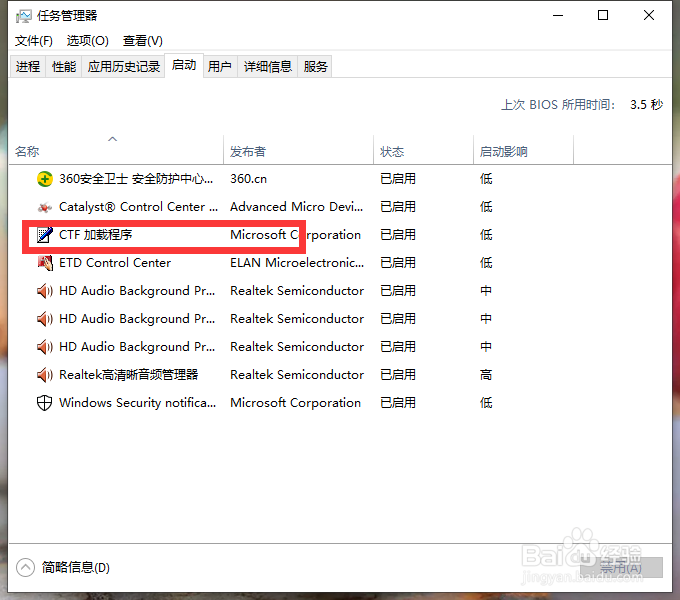Open the 文件(F) menu

coord(34,41)
